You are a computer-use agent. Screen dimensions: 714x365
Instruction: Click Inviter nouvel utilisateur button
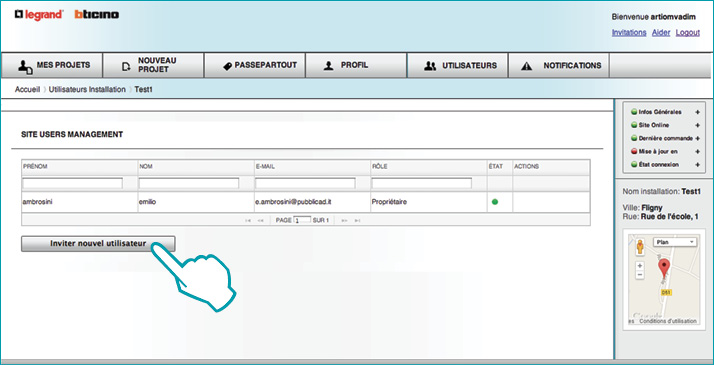click(x=98, y=243)
